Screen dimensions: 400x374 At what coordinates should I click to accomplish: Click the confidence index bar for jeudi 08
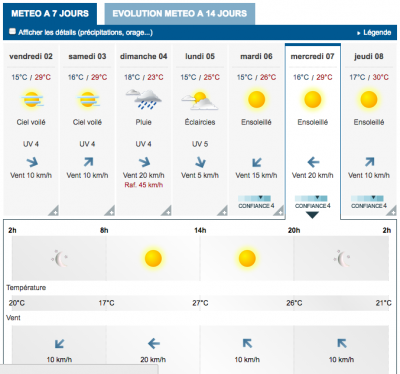click(x=367, y=198)
